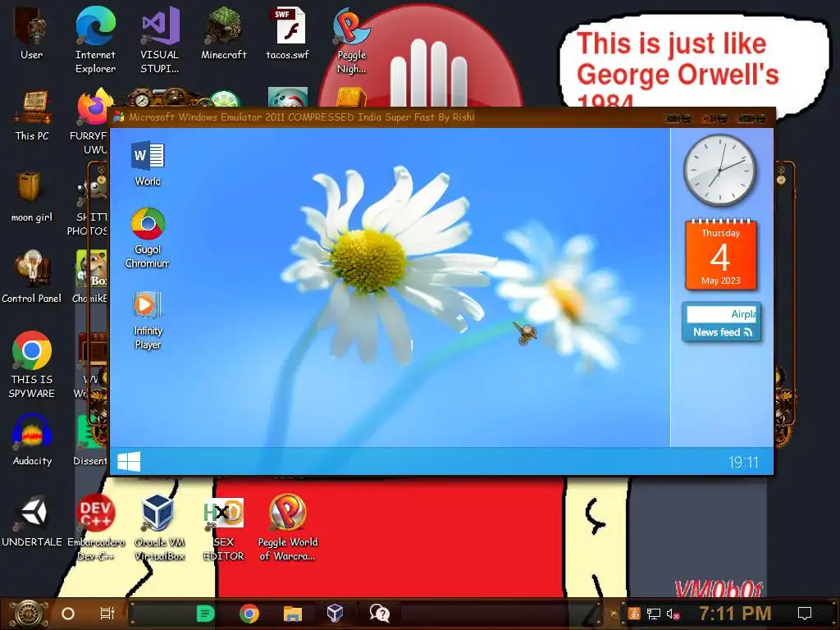The width and height of the screenshot is (840, 630).
Task: Click the analog clock gadget
Action: 719,171
